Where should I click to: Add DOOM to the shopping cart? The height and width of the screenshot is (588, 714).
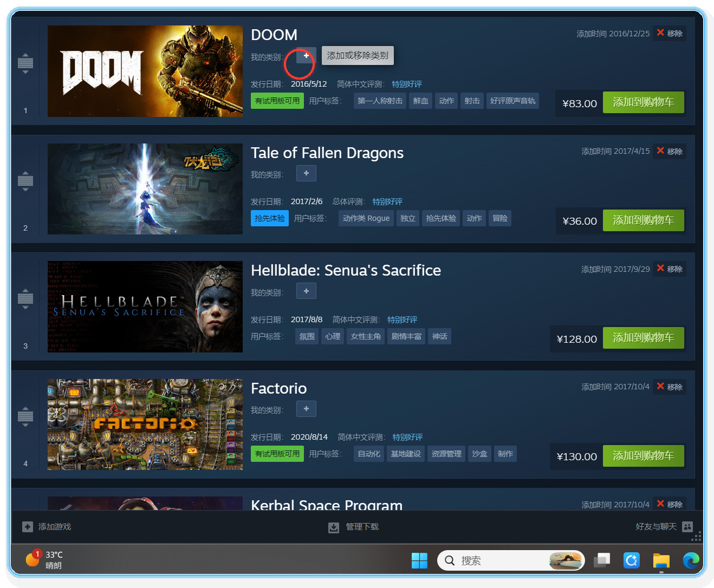point(644,102)
